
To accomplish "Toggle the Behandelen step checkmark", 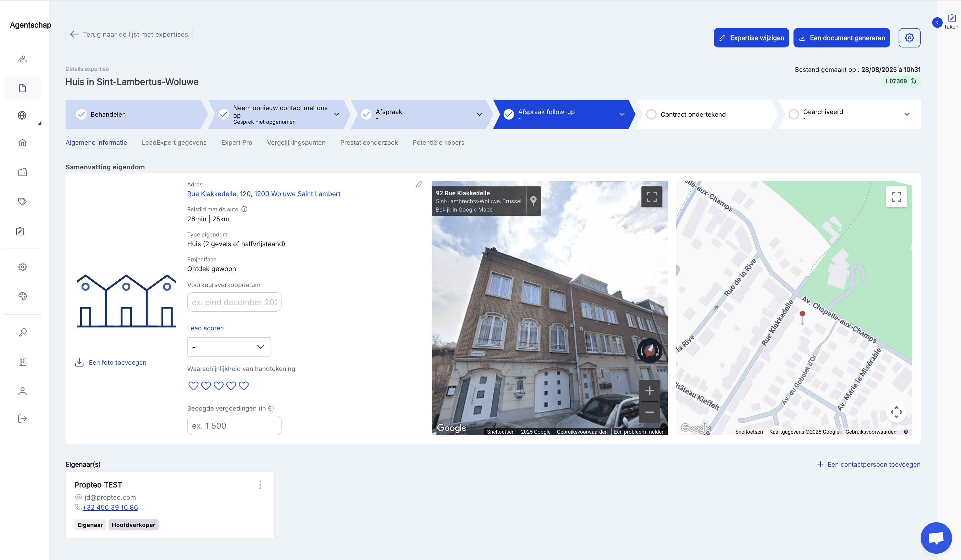I will coord(81,115).
